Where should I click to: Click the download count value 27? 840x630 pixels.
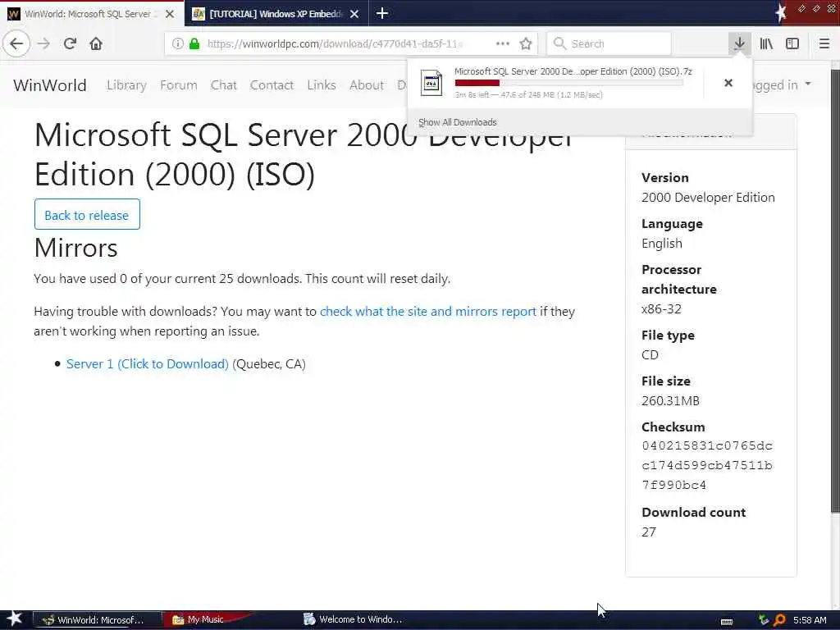click(648, 532)
